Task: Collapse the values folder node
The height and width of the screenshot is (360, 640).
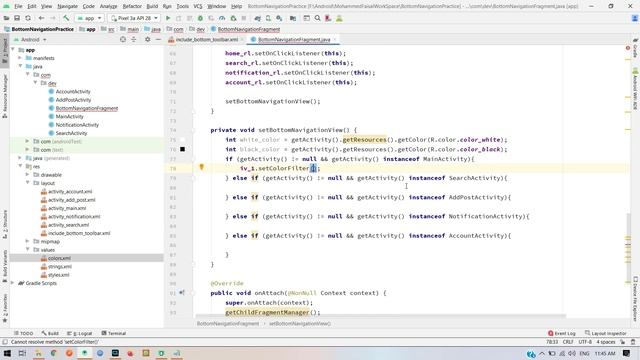Action: [28, 249]
